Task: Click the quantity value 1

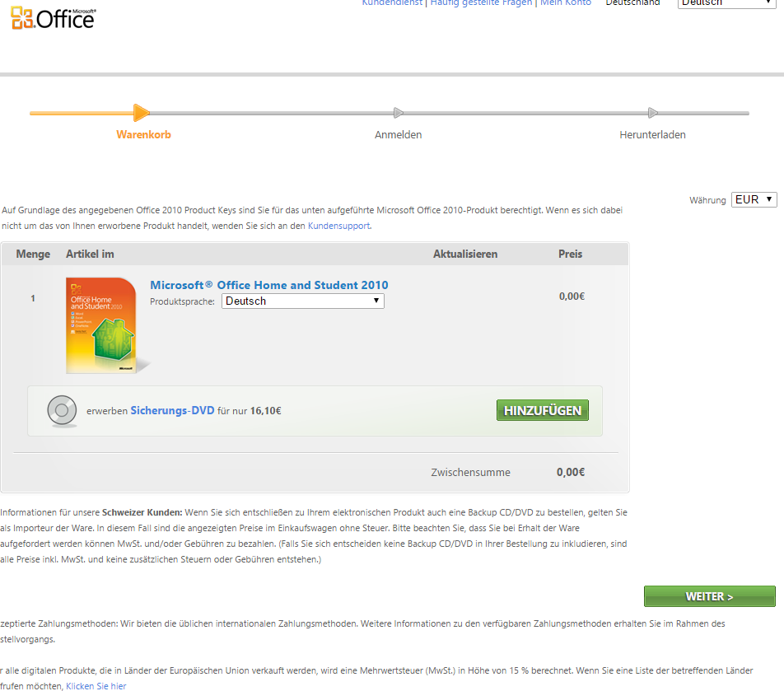Action: pos(33,298)
